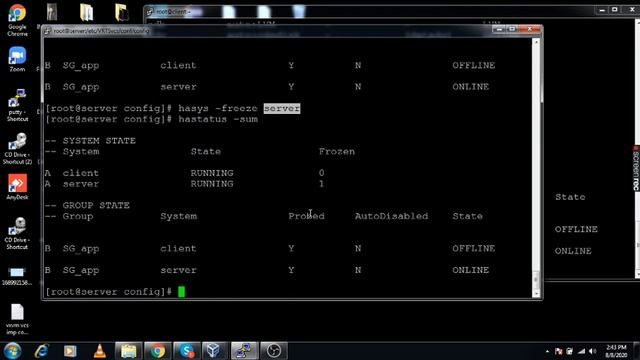
Task: Maximize the background root@client window
Action: tap(615, 10)
